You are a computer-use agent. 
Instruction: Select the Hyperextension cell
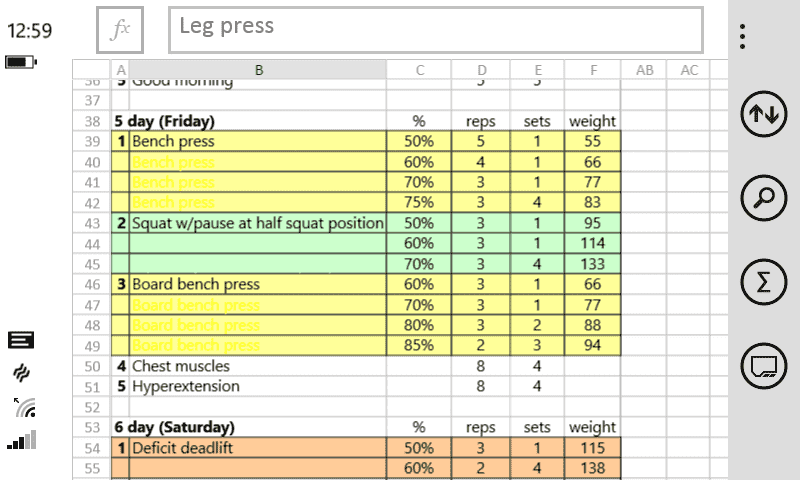tap(258, 386)
